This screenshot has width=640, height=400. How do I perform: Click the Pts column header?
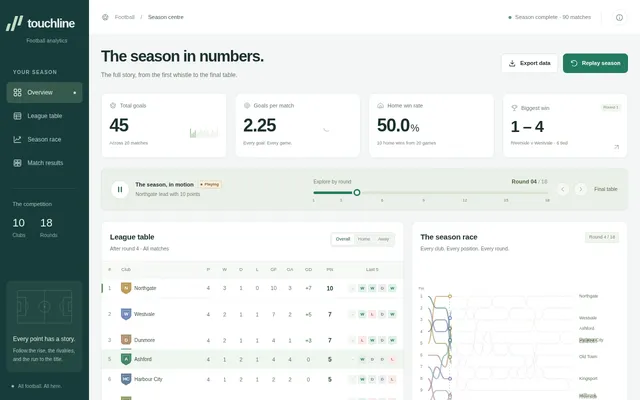pos(330,269)
